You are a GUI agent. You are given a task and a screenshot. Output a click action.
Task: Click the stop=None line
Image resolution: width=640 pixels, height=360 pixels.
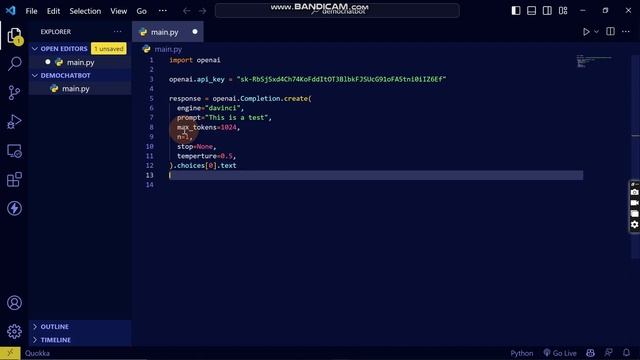pyautogui.click(x=196, y=147)
